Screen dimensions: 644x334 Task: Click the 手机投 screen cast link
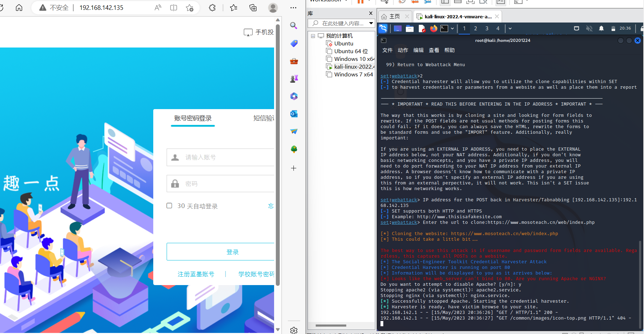pos(259,32)
